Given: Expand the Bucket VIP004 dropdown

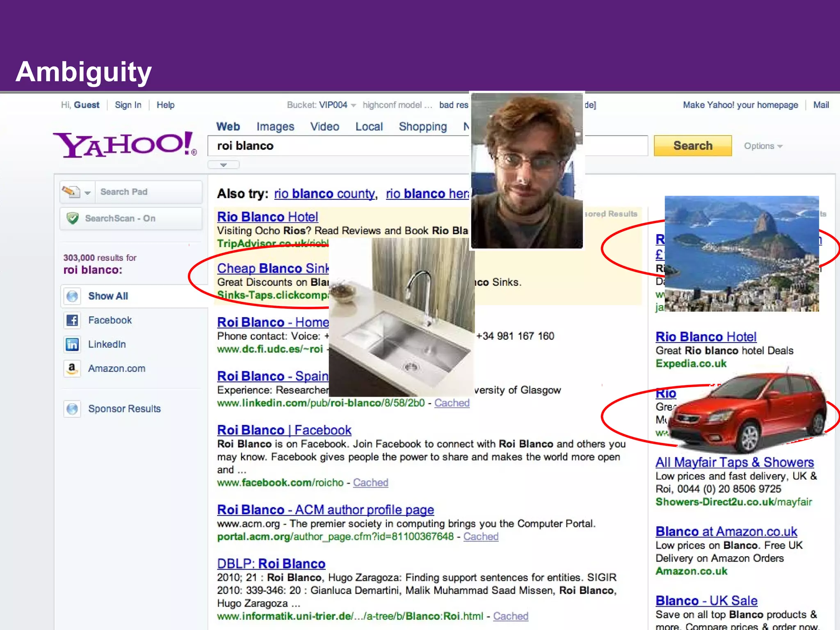Looking at the screenshot, I should click(353, 105).
